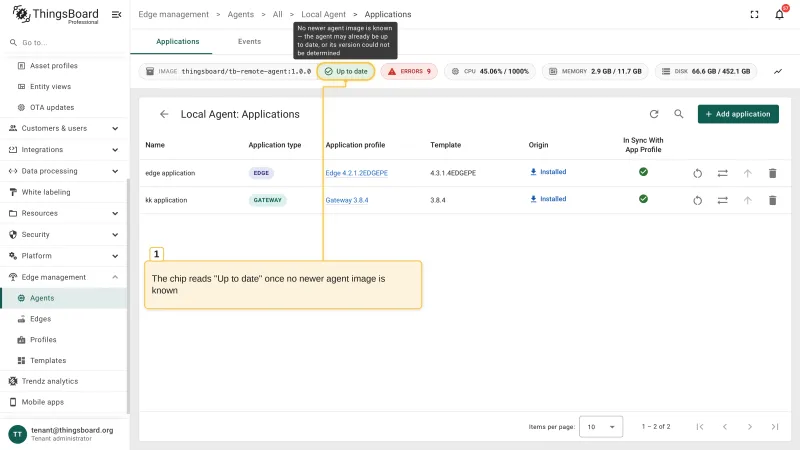This screenshot has height=450, width=800.
Task: Open Edges in sidebar
Action: click(63, 319)
